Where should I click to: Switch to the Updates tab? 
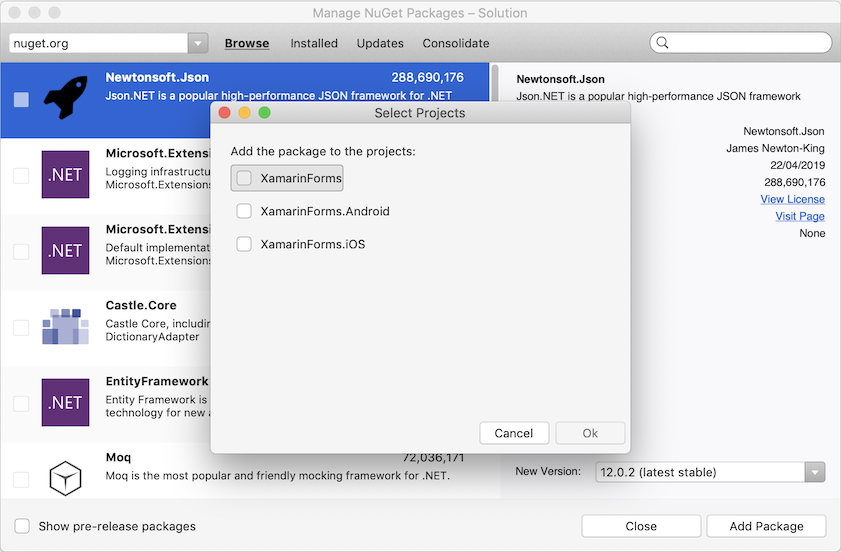(x=380, y=43)
